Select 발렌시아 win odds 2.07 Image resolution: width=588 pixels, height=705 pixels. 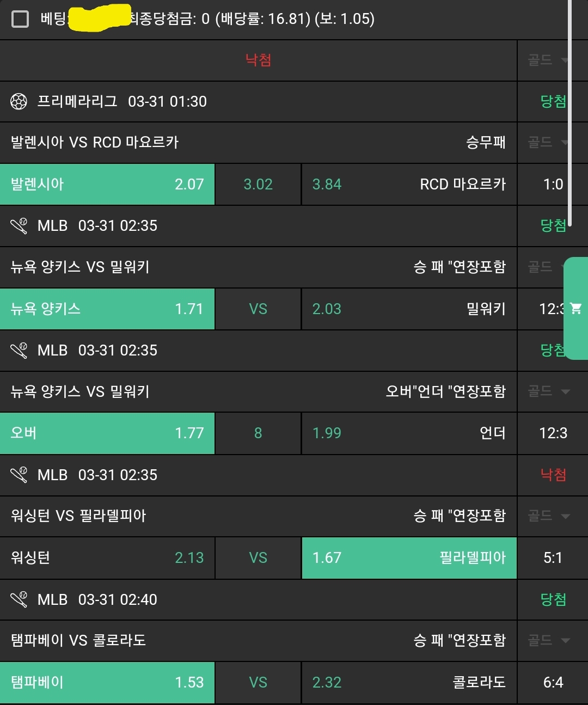(107, 184)
